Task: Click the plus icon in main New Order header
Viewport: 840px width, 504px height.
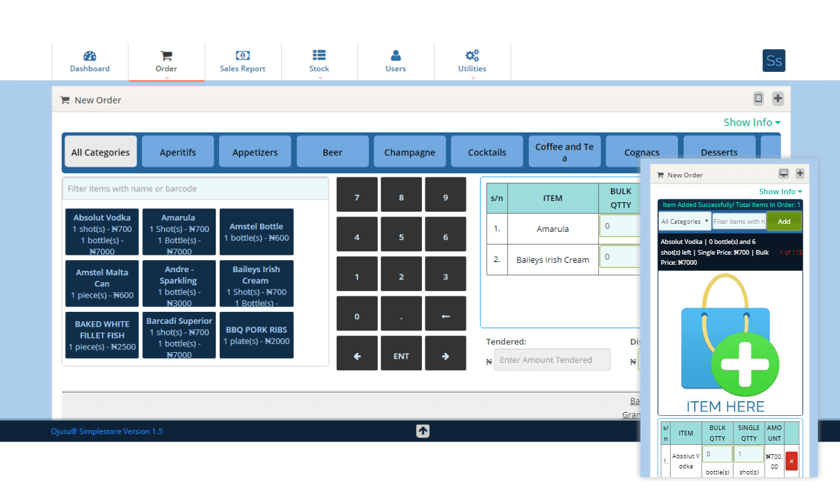Action: (778, 99)
